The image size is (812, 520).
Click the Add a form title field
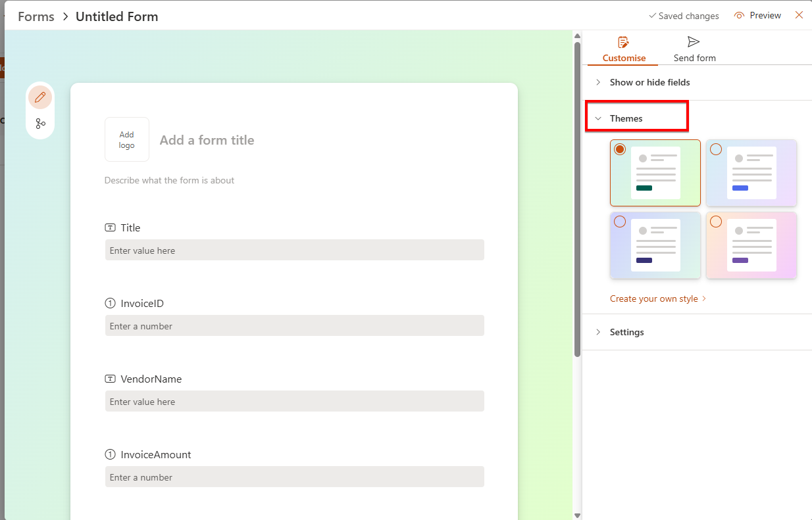pos(207,140)
